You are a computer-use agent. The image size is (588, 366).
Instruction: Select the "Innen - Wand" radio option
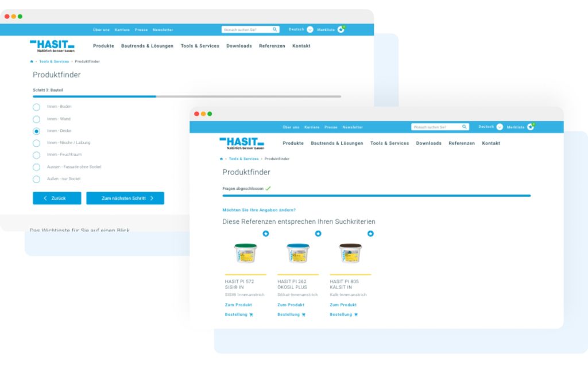pos(36,119)
